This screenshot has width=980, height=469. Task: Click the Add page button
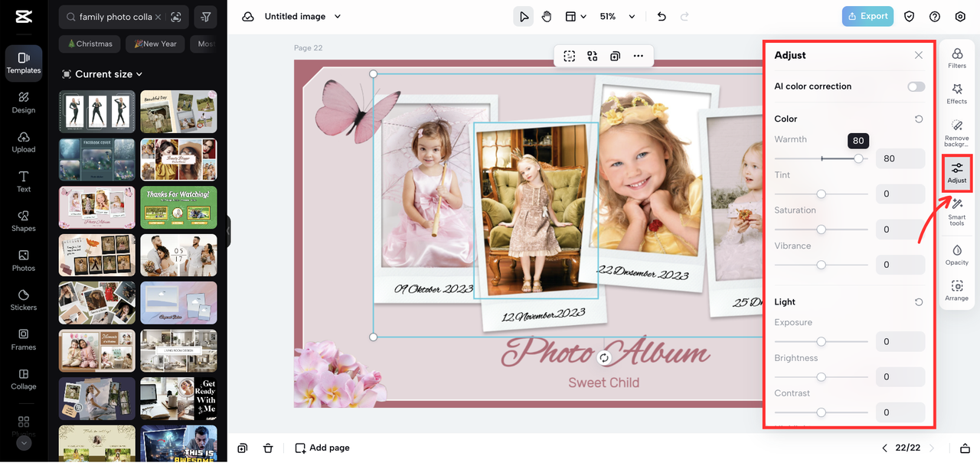(322, 448)
